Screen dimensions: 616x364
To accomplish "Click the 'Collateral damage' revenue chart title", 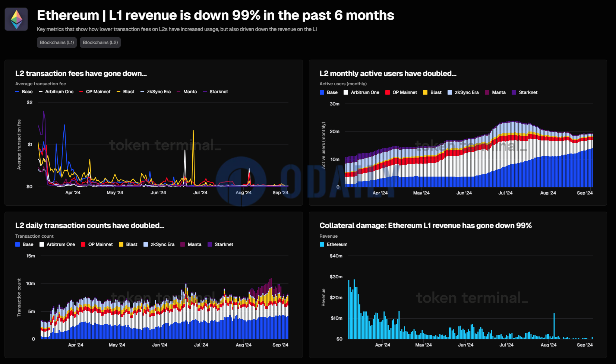I will (x=426, y=225).
